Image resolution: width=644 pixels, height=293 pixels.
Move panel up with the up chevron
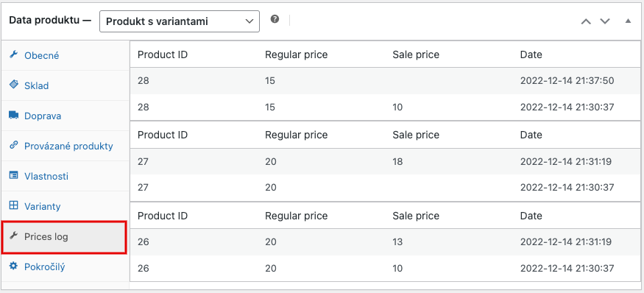[x=586, y=21]
